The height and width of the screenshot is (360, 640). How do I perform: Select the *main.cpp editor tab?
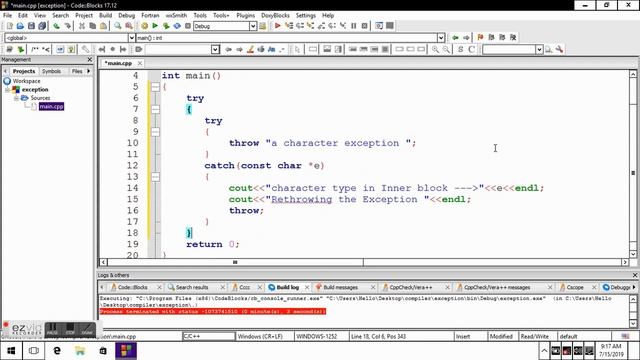pyautogui.click(x=118, y=63)
